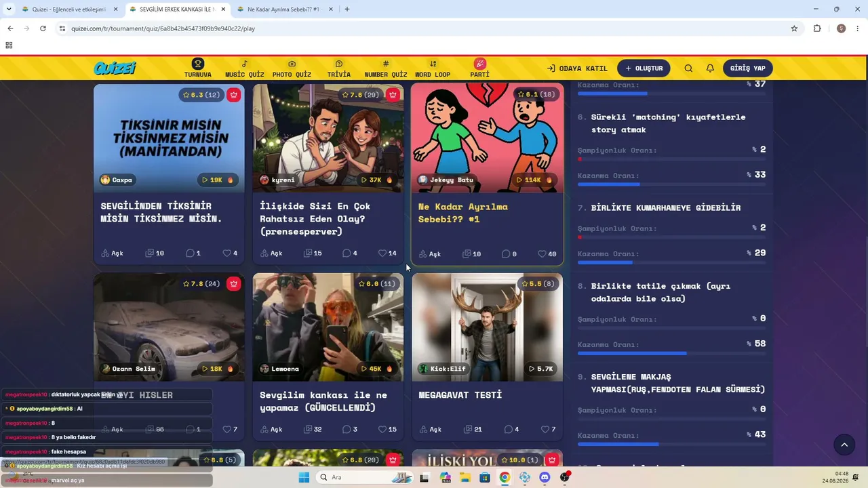
Task: Click the 6.1 rating badge on Jekeyy Batu's card
Action: coord(536,95)
